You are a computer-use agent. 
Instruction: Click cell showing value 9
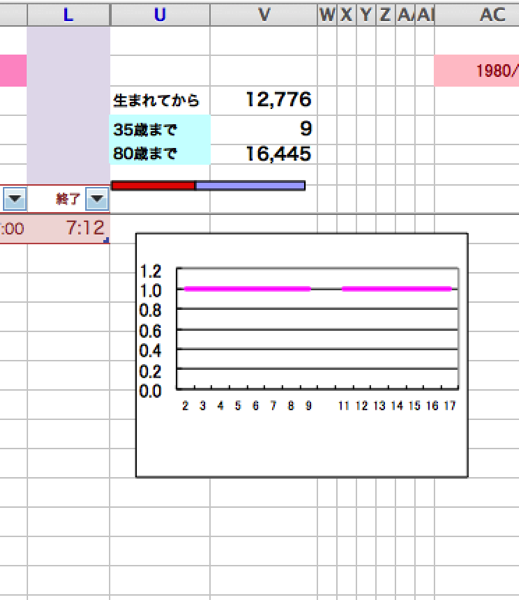(x=264, y=129)
